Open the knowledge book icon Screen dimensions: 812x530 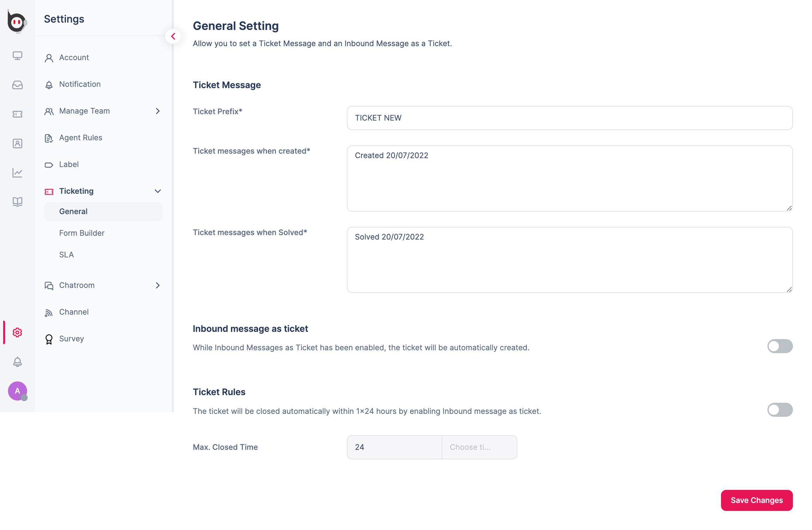pyautogui.click(x=17, y=202)
